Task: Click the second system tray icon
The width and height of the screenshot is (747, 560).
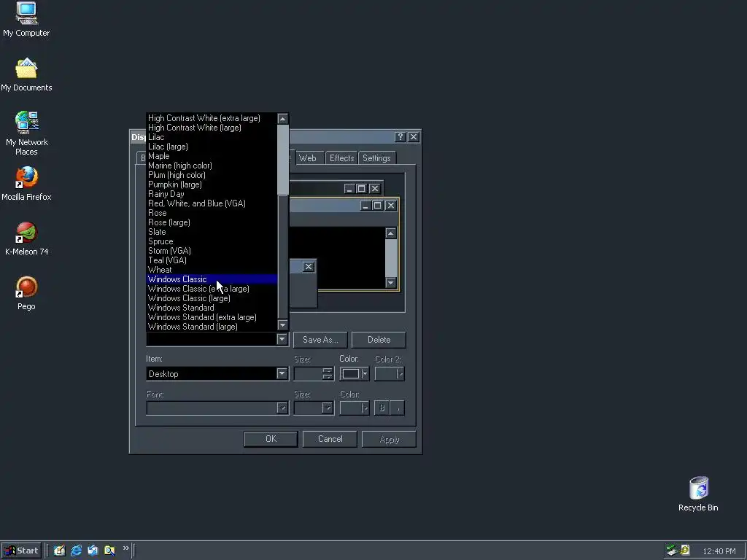Action: coord(685,551)
